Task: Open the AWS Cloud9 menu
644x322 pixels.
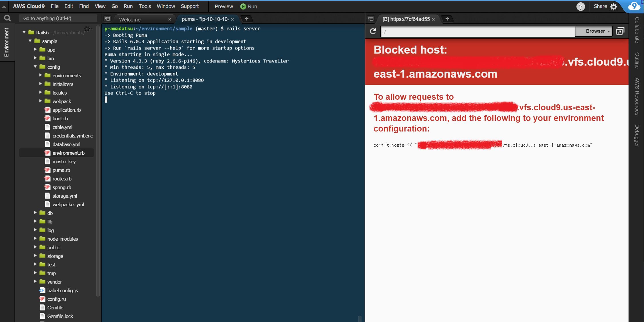Action: (x=29, y=6)
